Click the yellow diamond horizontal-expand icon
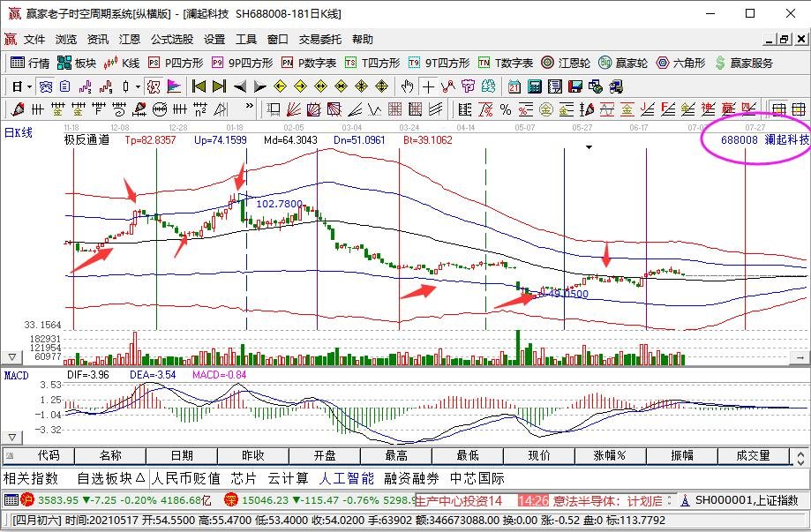811x532 pixels. [320, 86]
